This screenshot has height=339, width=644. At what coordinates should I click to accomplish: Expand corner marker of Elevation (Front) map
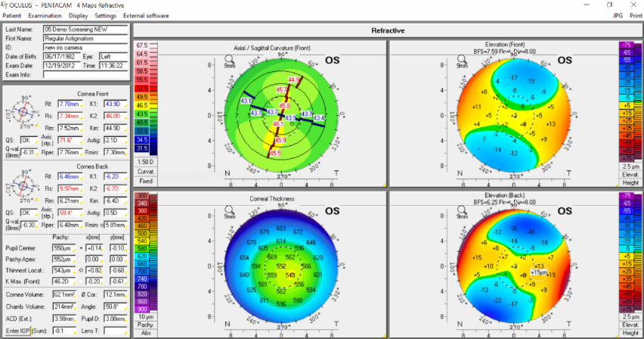pos(617,185)
